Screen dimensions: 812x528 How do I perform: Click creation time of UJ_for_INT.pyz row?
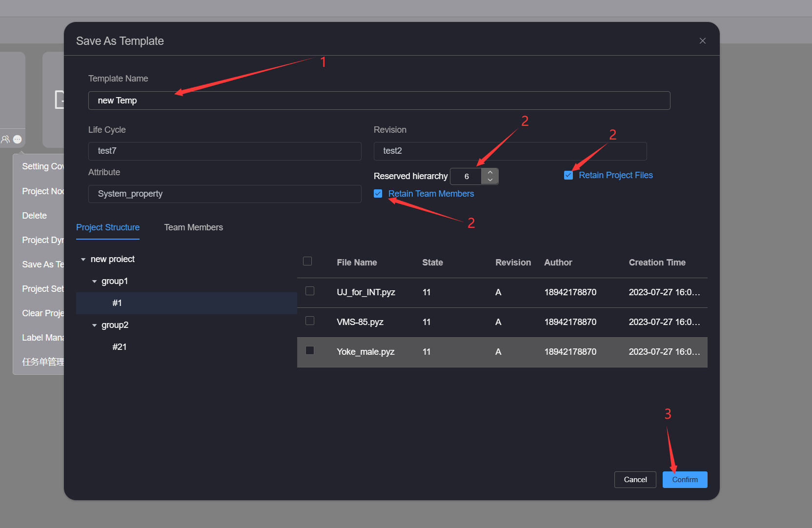[664, 292]
